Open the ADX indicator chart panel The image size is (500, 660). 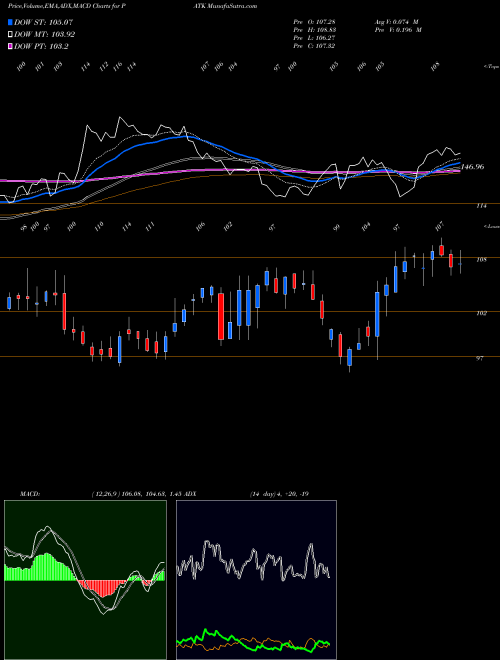(x=256, y=580)
